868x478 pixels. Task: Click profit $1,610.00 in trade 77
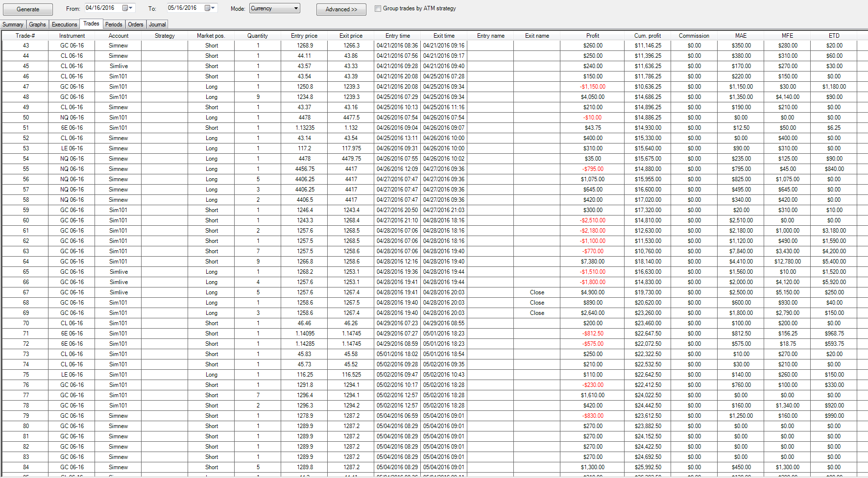tap(593, 395)
